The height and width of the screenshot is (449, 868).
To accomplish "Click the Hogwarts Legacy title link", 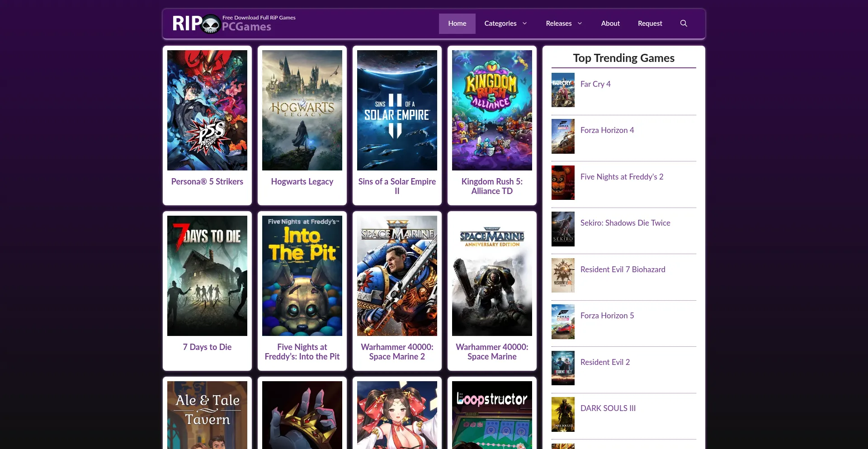I will (x=302, y=182).
